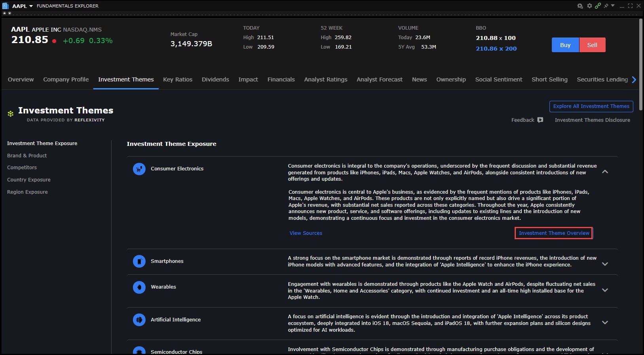Click Explore All Investment Themes button
644x355 pixels.
(x=591, y=106)
